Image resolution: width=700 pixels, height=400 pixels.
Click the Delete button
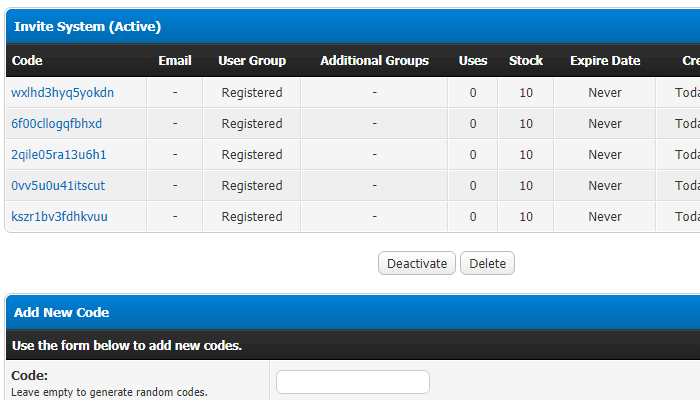pos(487,263)
